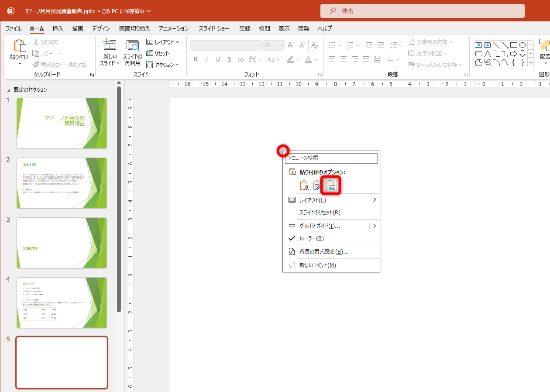Select the triangle shape in the gallery
The image size is (550, 392).
pos(488,54)
